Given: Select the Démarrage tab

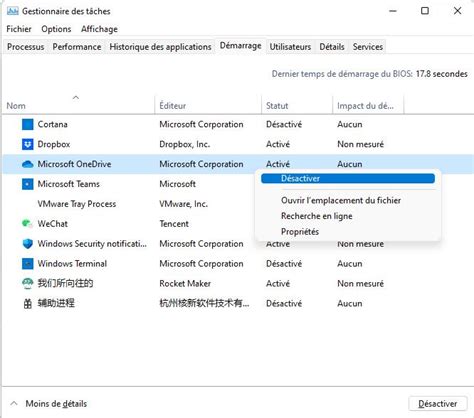Looking at the screenshot, I should click(241, 46).
